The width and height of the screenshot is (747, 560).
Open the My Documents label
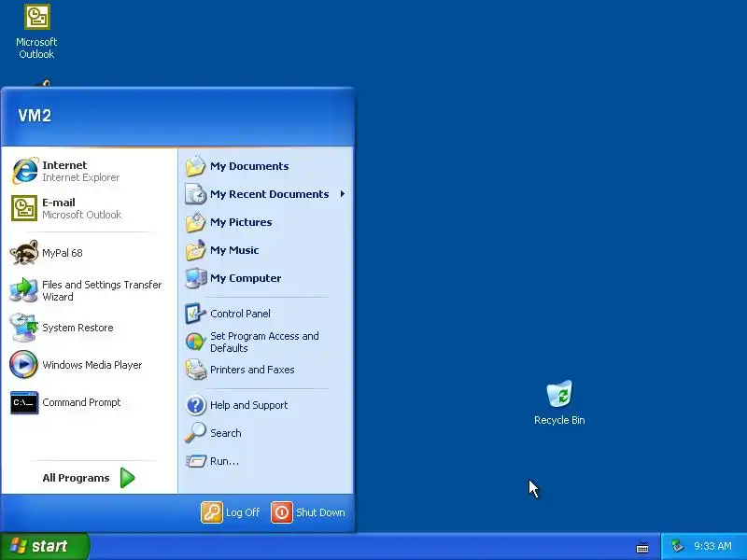pos(249,166)
